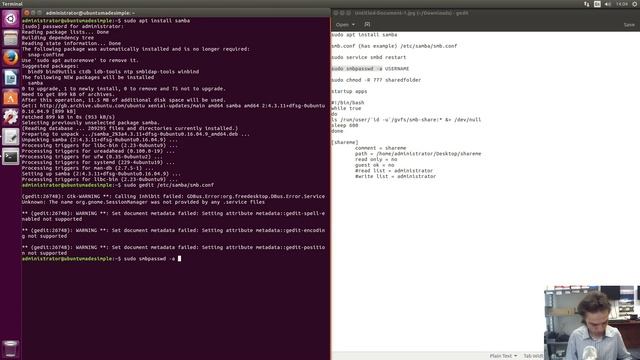
Task: Click the 'startup apps' line in gedit
Action: pos(349,91)
